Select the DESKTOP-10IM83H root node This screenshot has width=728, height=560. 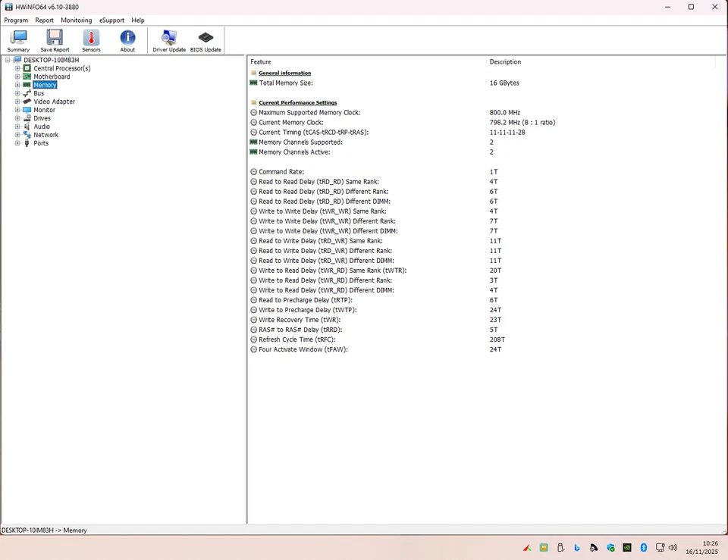tap(51, 60)
